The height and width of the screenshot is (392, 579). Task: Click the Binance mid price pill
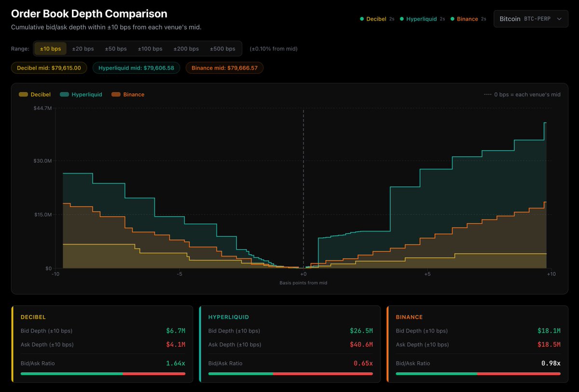coord(224,68)
